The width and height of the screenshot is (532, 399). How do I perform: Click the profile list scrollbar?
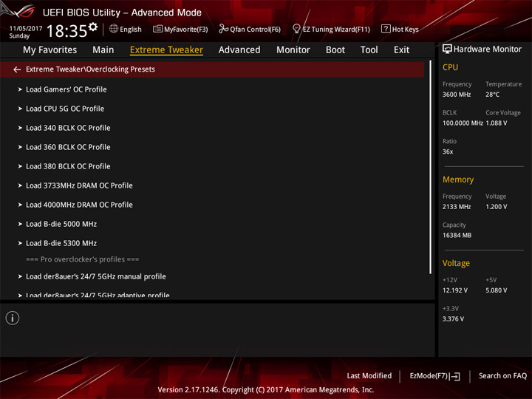pos(431,167)
